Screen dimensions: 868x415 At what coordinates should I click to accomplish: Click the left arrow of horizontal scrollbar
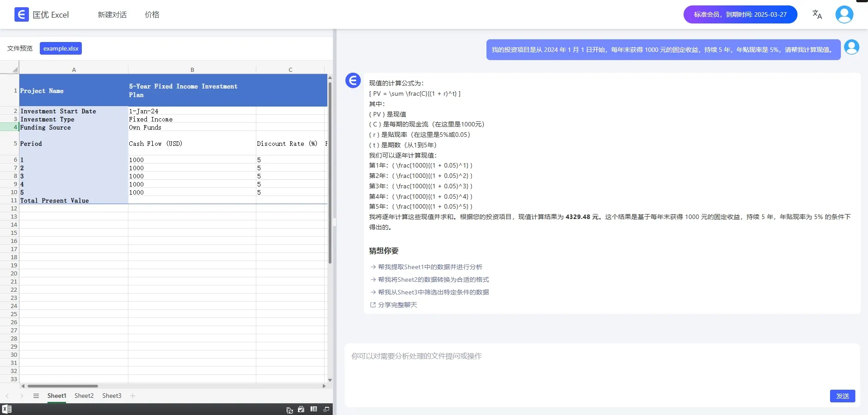coord(23,386)
